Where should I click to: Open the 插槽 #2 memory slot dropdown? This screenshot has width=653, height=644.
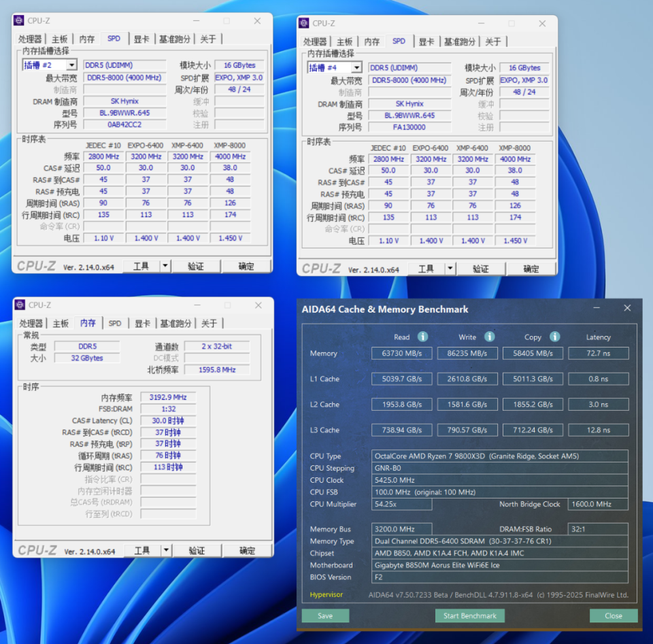pos(71,65)
